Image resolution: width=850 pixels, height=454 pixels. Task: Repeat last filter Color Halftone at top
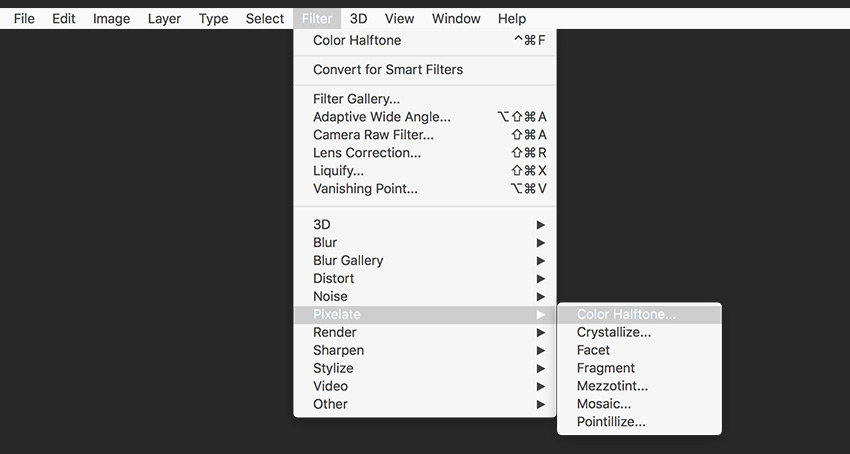pos(357,41)
